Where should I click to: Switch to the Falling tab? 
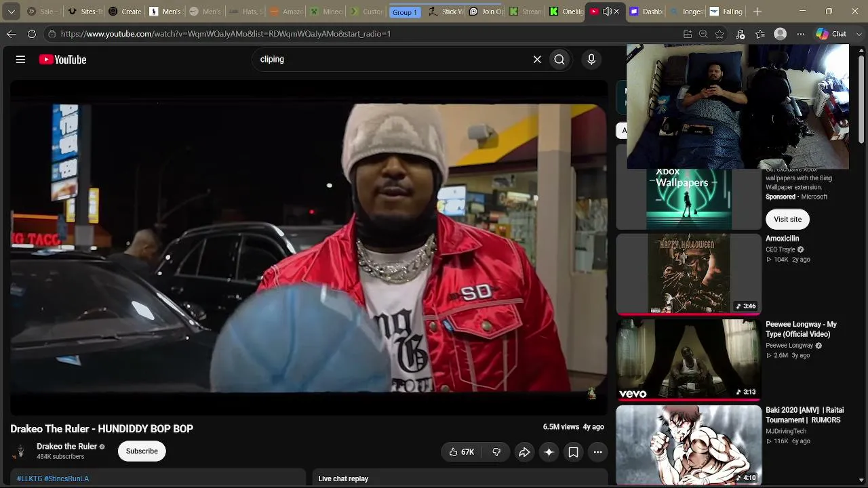(x=726, y=12)
